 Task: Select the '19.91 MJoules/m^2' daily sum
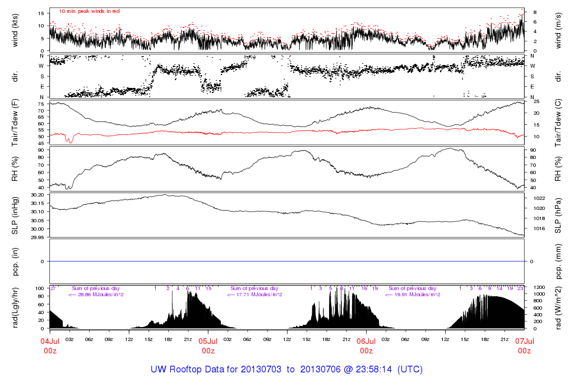pos(417,295)
